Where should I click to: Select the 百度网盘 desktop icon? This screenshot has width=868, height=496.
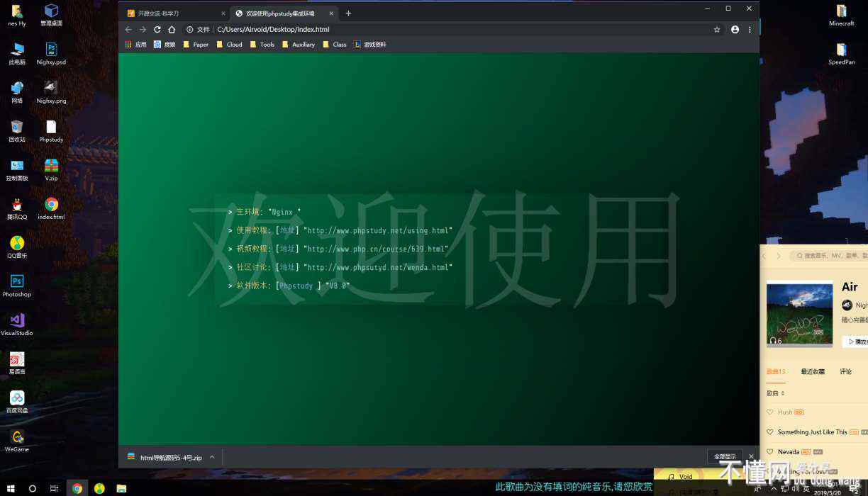(x=17, y=402)
